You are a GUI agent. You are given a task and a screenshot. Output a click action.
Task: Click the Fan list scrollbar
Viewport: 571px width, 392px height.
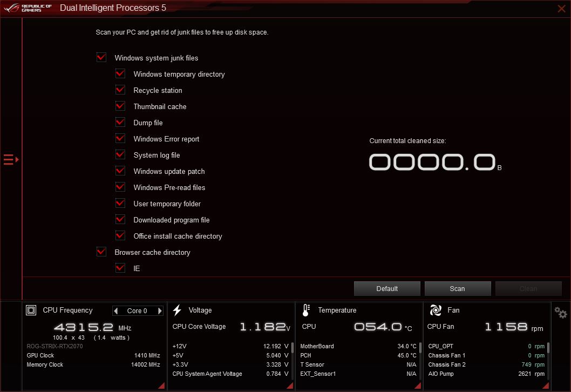tap(548, 348)
